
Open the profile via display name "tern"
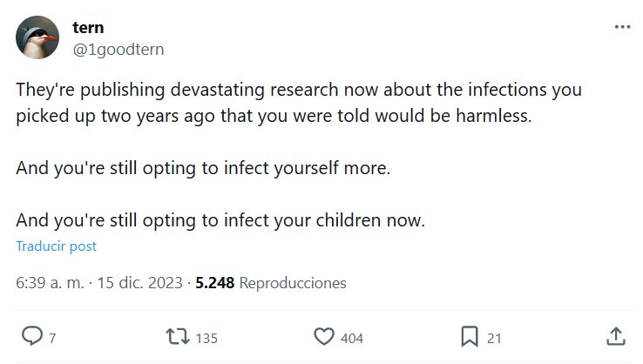89,28
